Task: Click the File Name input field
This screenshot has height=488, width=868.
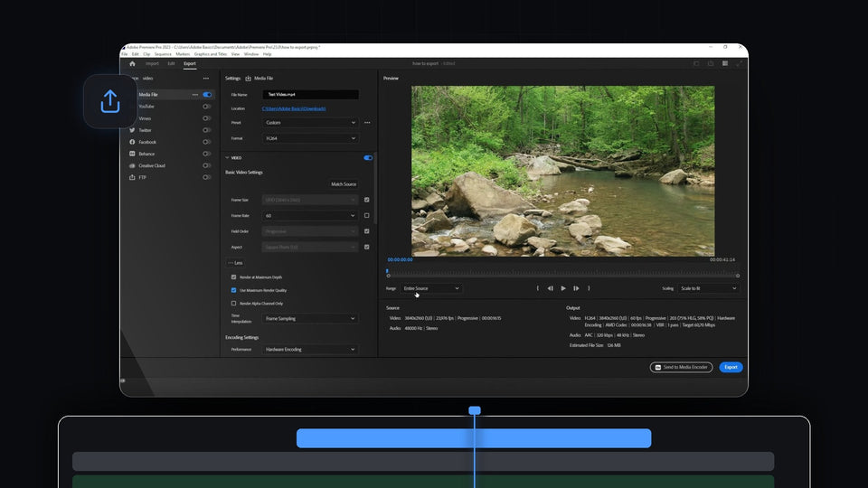Action: pos(310,95)
